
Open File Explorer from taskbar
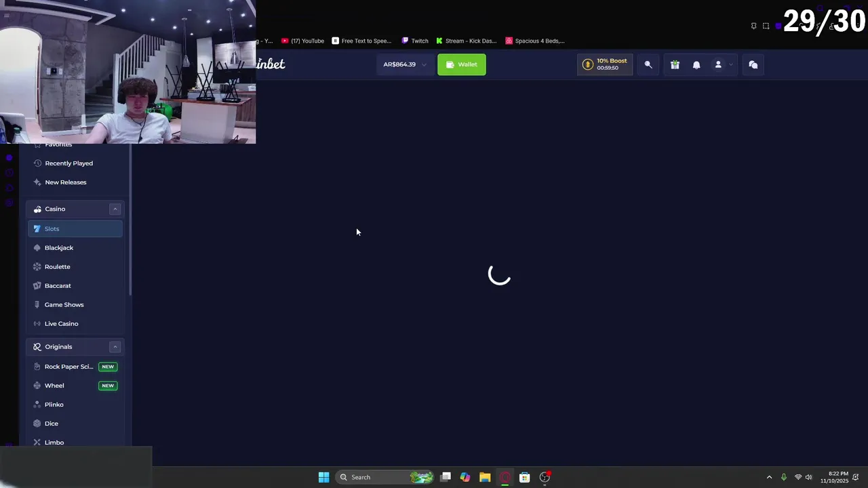[485, 477]
